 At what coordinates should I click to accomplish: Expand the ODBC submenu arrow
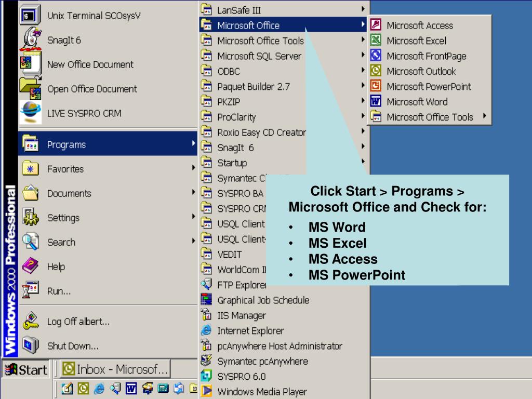[x=363, y=70]
